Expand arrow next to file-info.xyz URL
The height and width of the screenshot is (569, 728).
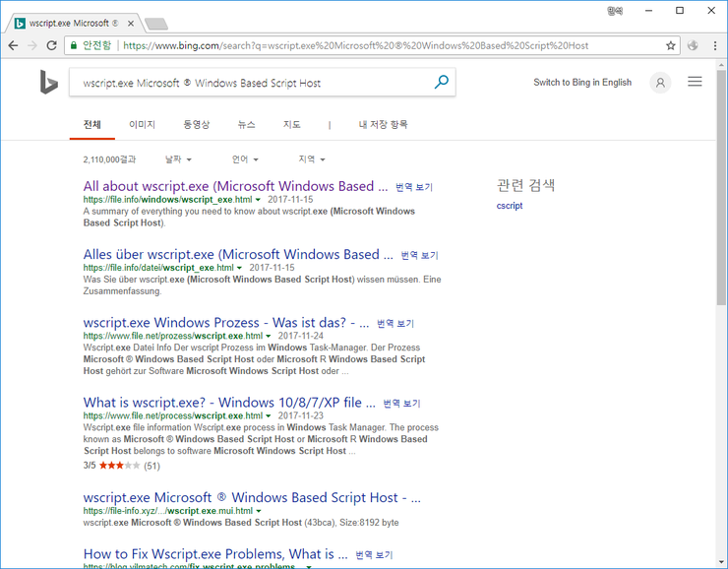pos(259,511)
